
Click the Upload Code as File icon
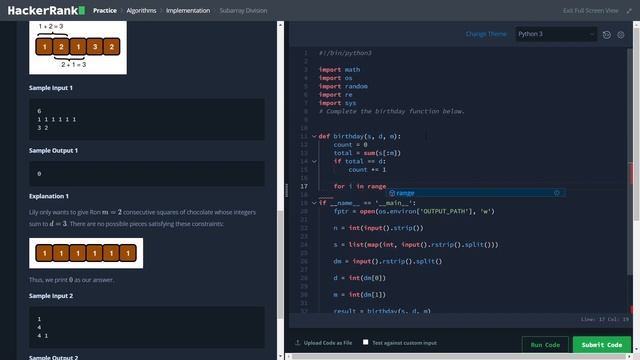click(298, 342)
